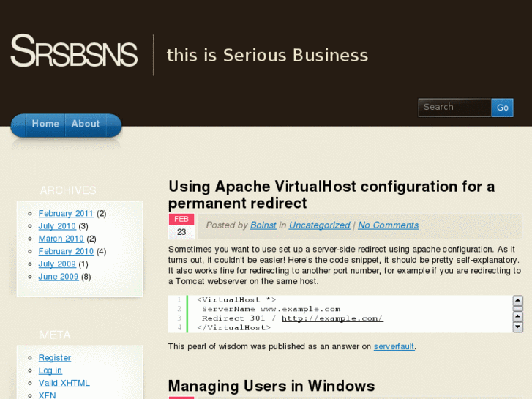Click the Register link under Meta
The image size is (532, 399).
coord(55,358)
